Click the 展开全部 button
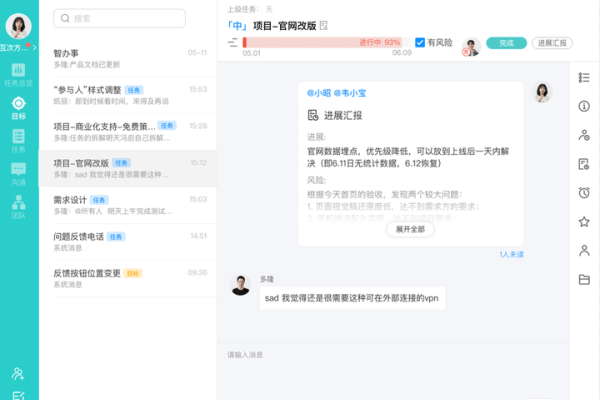Image resolution: width=600 pixels, height=400 pixels. coord(410,229)
